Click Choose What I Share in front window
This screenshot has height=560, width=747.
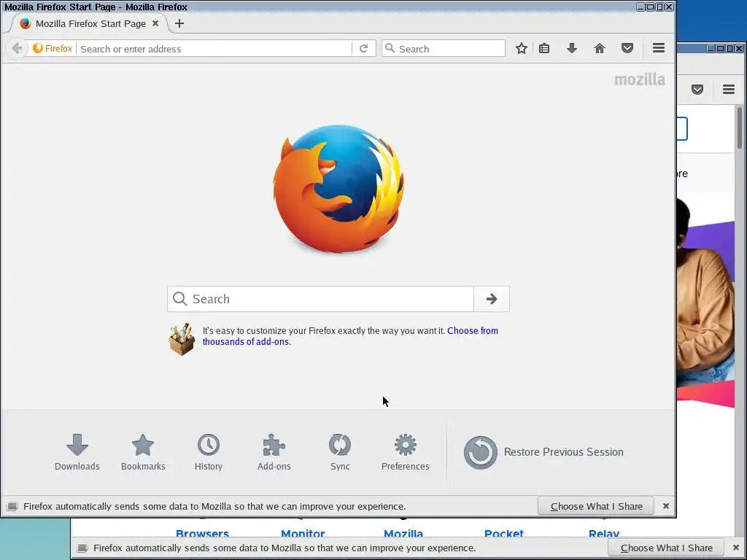(596, 506)
